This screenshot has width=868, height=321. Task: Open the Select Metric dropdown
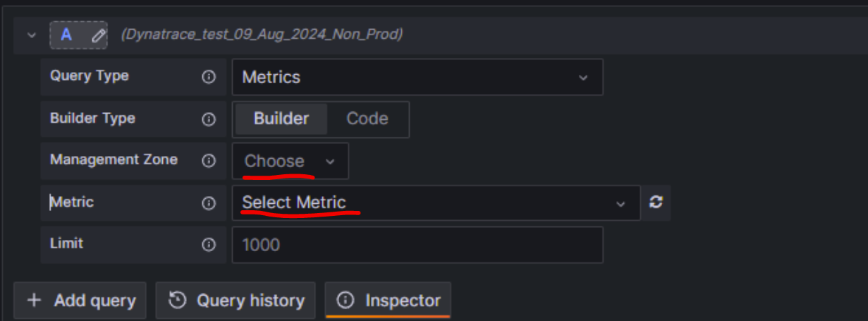(435, 203)
